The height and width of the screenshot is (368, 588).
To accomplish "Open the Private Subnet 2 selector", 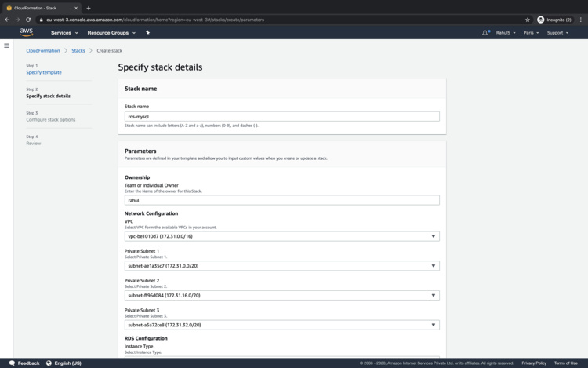I will click(x=281, y=296).
